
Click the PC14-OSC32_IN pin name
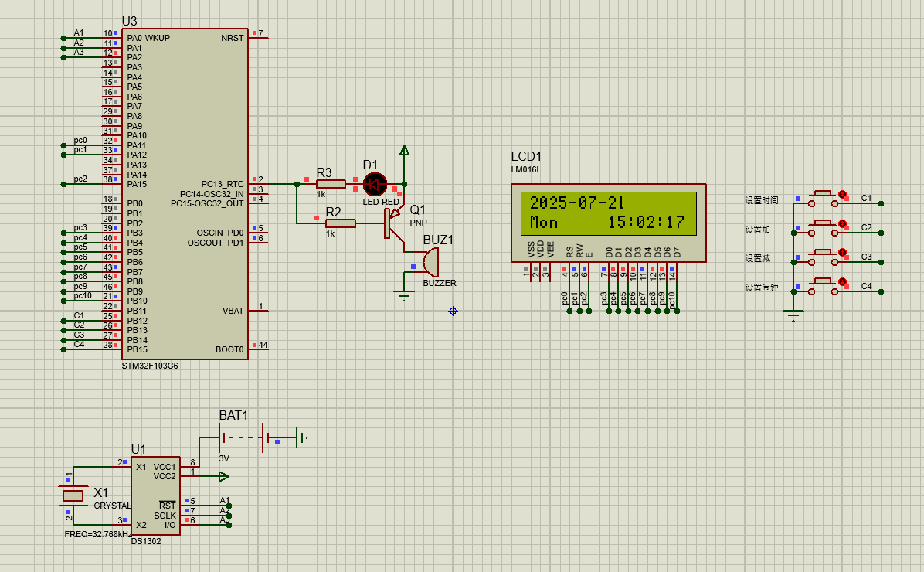tap(212, 194)
